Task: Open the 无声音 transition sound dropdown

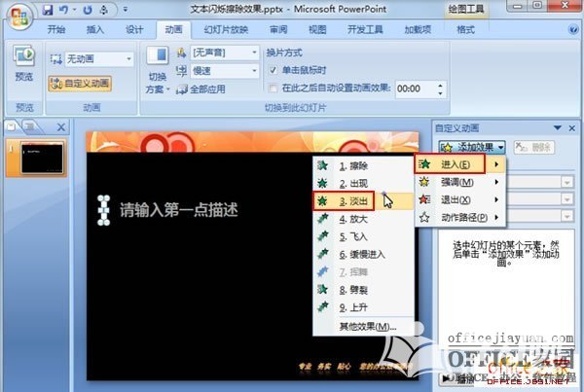Action: [224, 53]
